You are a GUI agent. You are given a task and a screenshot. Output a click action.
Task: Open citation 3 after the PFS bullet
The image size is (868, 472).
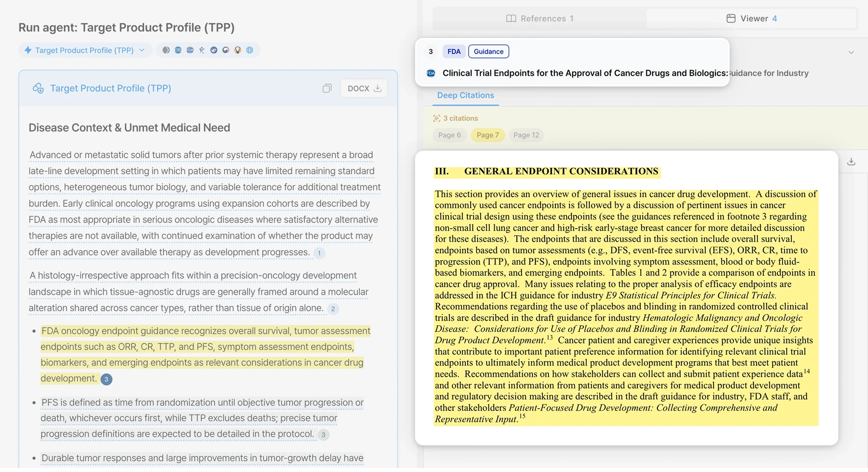323,435
